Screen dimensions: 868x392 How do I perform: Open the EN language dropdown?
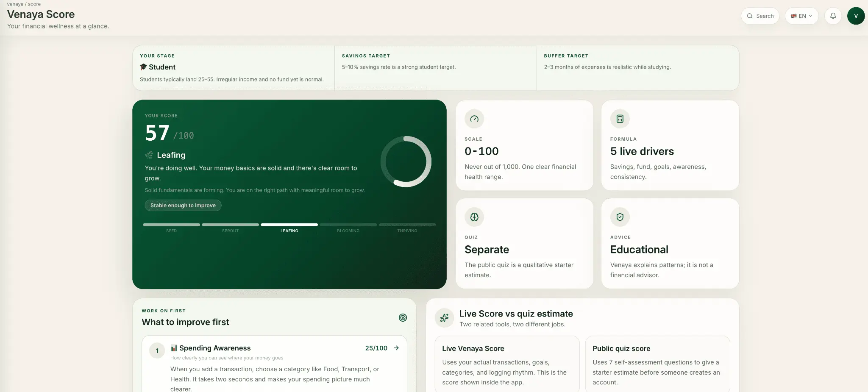click(x=801, y=16)
